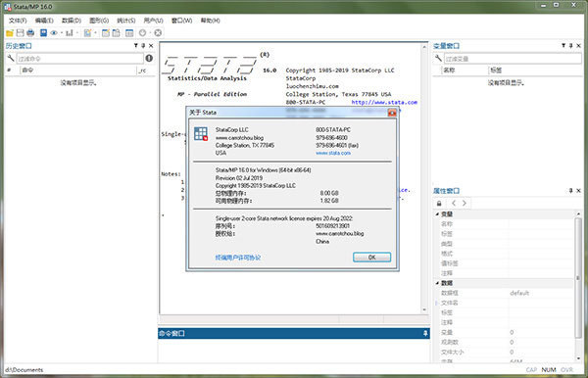Collapse the Data section in Properties
This screenshot has width=588, height=378.
(437, 283)
